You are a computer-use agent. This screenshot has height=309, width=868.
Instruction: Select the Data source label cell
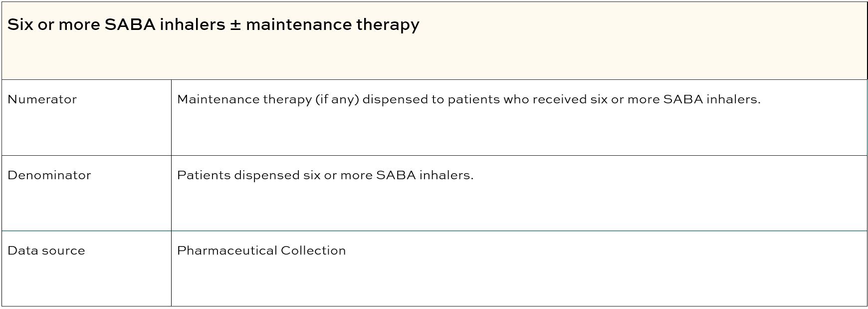pos(46,251)
